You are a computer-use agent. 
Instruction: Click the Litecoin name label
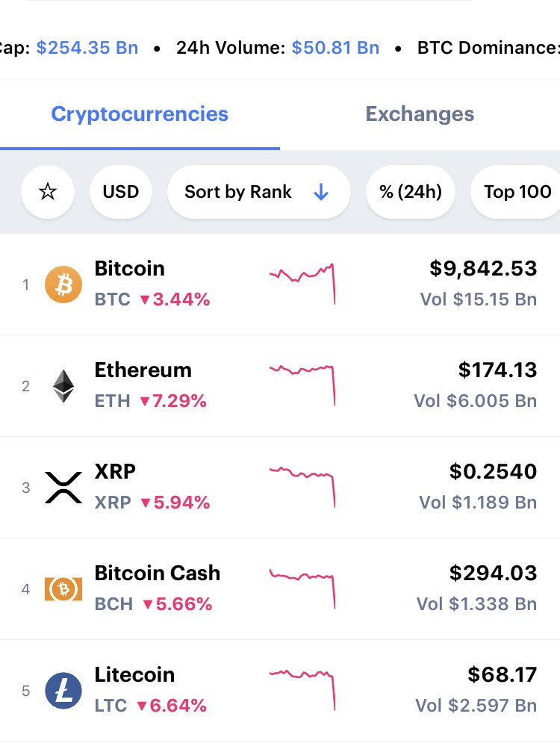(134, 674)
